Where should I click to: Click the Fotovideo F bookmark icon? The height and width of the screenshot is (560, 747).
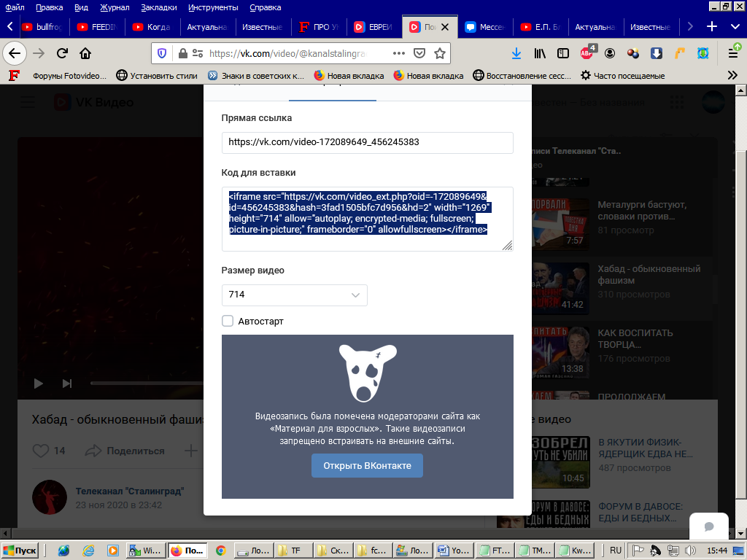point(15,75)
